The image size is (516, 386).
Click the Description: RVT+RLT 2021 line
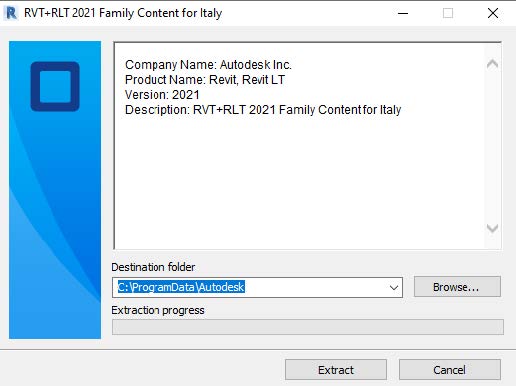[263, 110]
